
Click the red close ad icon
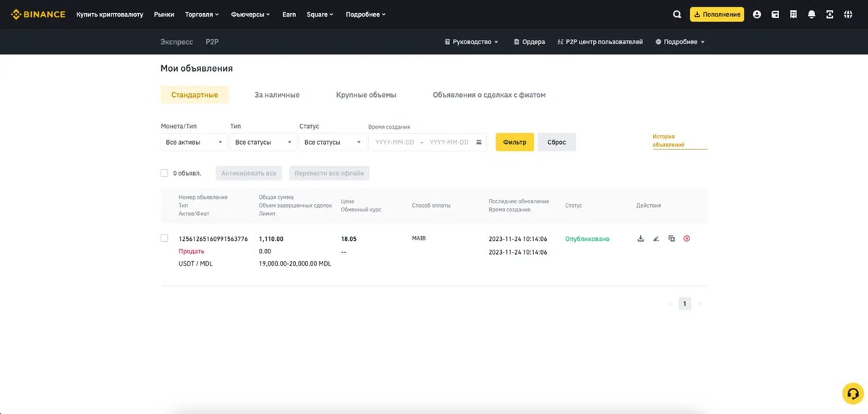686,239
